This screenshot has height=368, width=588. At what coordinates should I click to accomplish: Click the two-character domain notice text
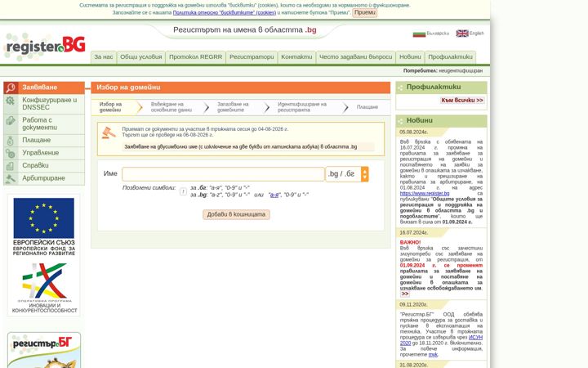coord(240,147)
